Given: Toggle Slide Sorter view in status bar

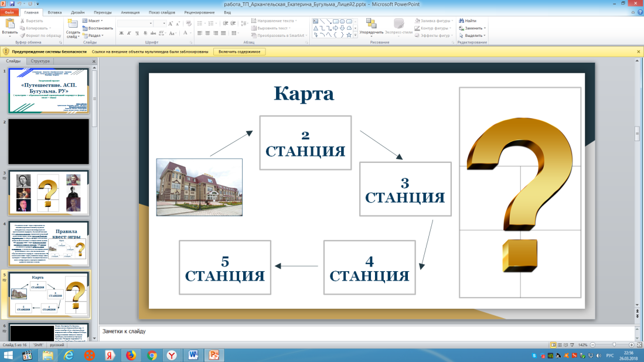Looking at the screenshot, I should point(561,345).
